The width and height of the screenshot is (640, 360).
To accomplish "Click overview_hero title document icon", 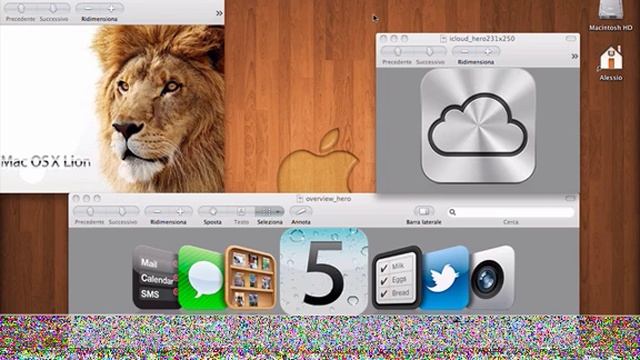I will (300, 199).
